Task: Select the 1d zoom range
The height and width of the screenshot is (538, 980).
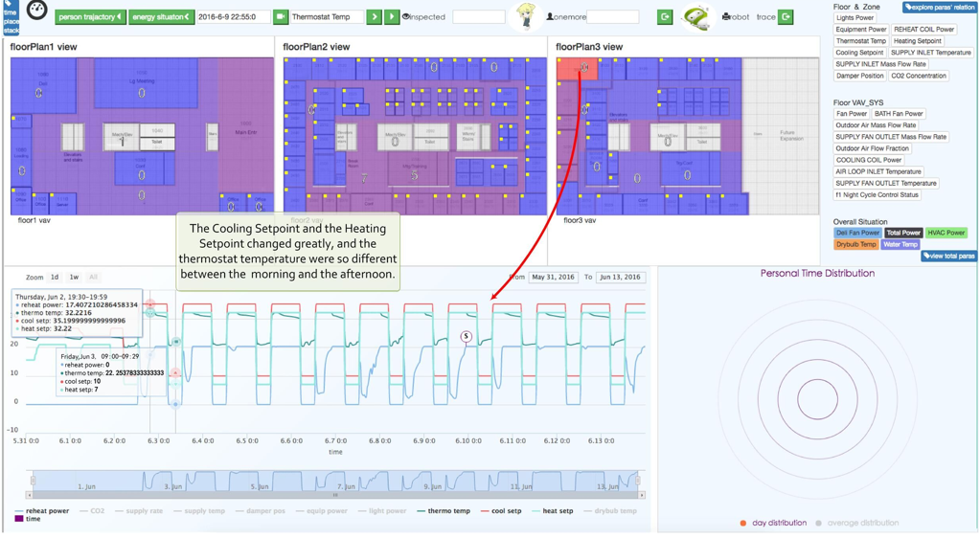Action: 55,277
